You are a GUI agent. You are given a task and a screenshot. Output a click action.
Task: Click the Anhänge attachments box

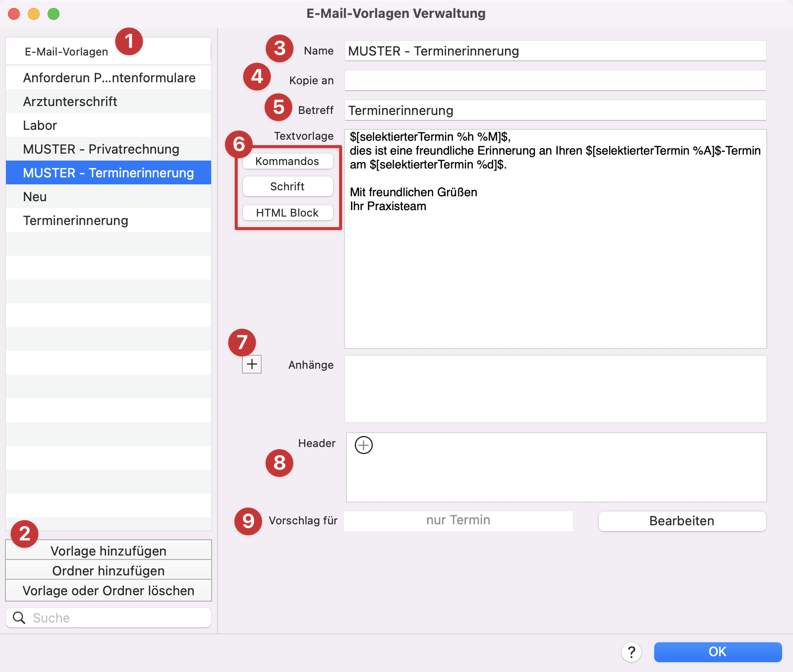pyautogui.click(x=555, y=389)
